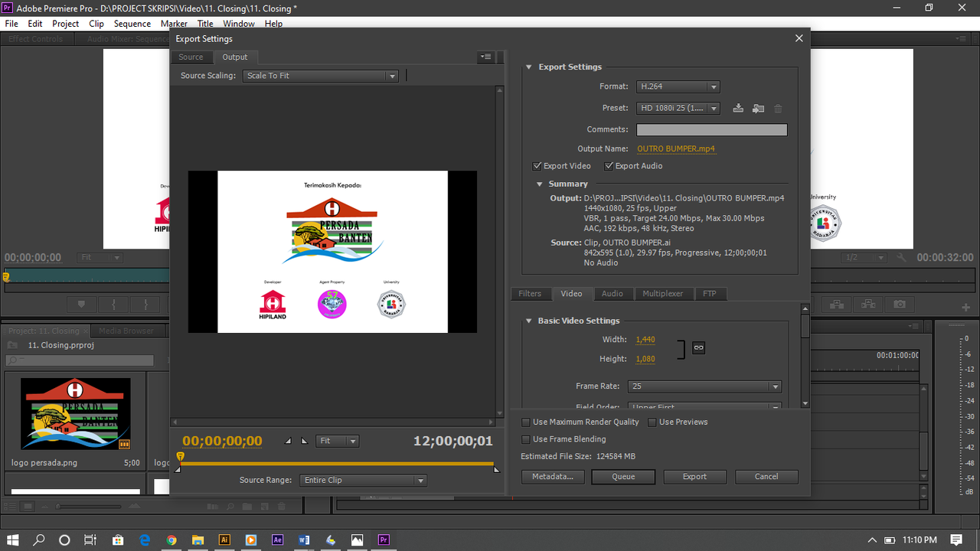The image size is (980, 551).
Task: Show hidden system tray icons
Action: [x=871, y=540]
